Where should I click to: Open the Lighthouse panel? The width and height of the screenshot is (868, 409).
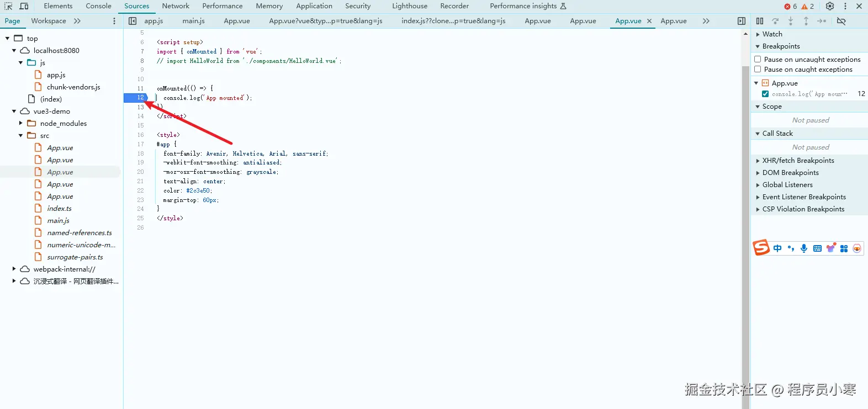410,6
